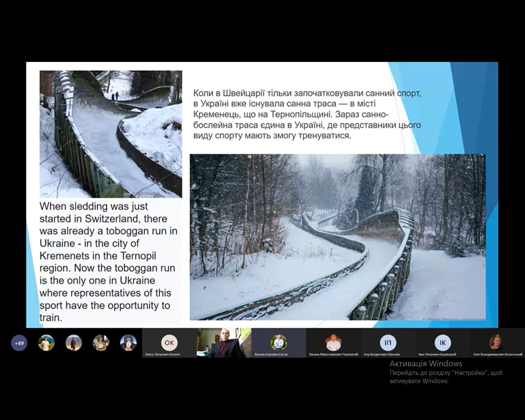525x420 pixels.
Task: Click the large snowy toboggan run photo
Action: coord(337,237)
